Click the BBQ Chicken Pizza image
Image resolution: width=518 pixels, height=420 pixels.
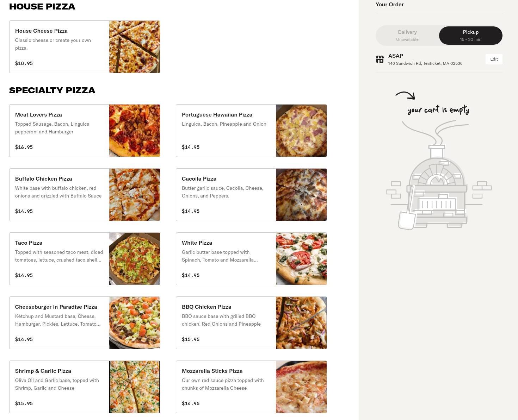pos(301,323)
